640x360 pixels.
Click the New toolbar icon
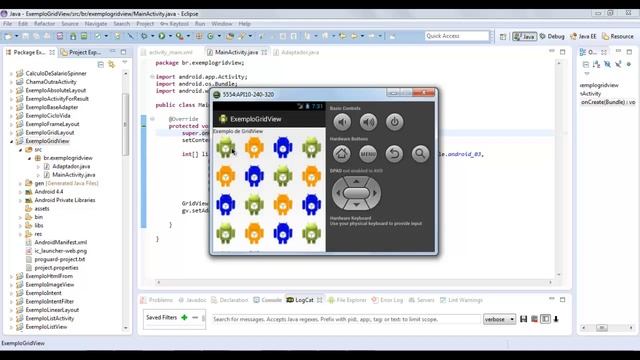click(7, 36)
